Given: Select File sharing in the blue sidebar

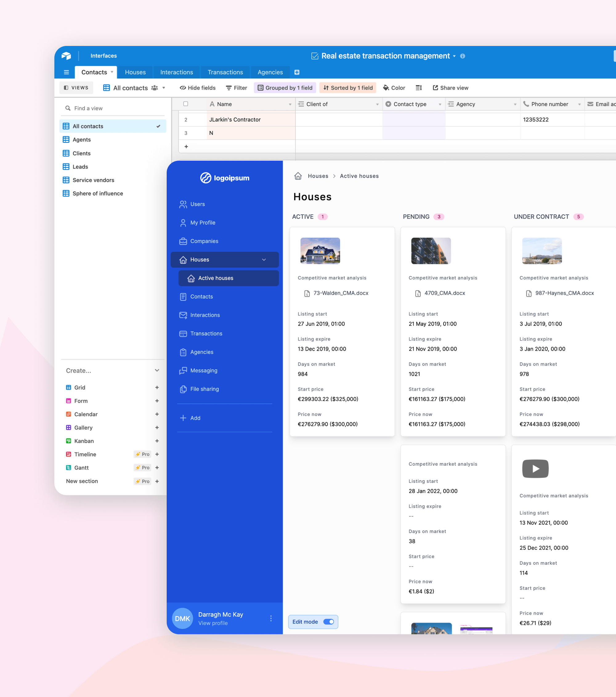Looking at the screenshot, I should 205,389.
